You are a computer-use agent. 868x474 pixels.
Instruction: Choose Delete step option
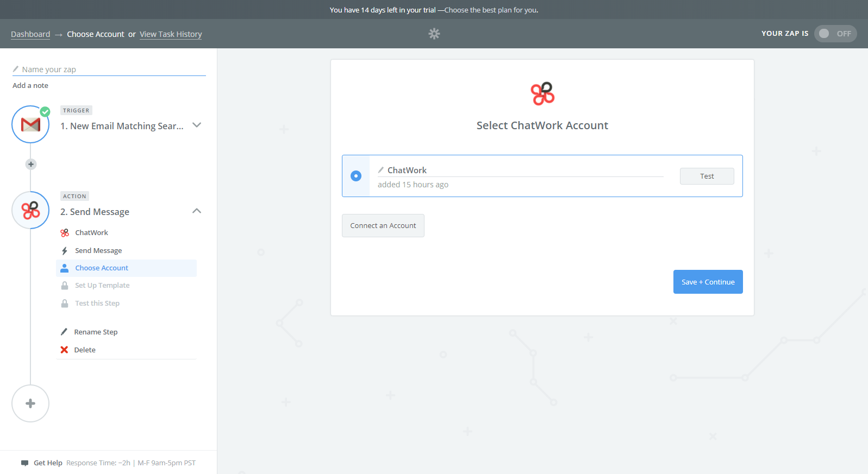85,350
